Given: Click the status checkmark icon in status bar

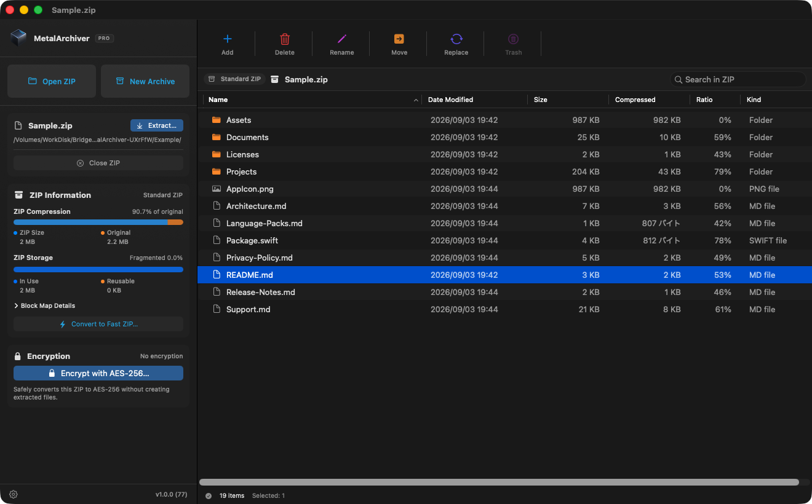Looking at the screenshot, I should coord(209,495).
